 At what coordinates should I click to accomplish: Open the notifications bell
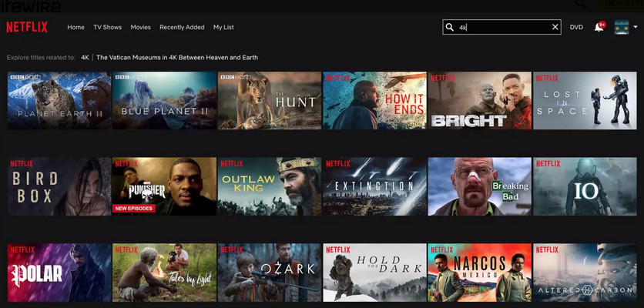coord(599,27)
